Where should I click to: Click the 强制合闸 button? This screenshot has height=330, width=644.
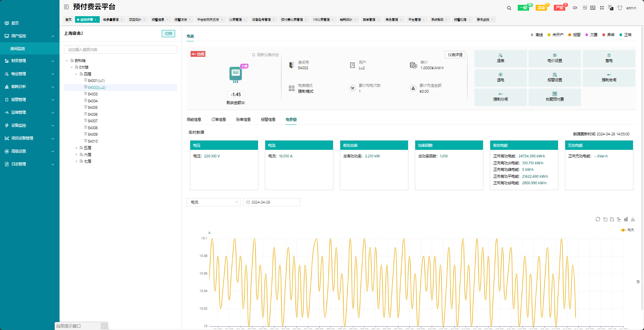click(609, 78)
